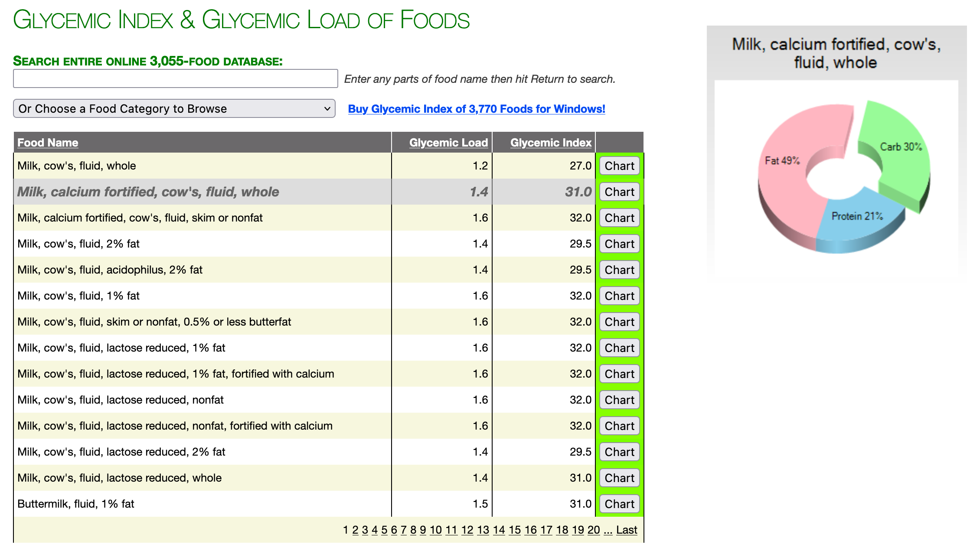Click Chart button for calcium fortified whole milk
980x554 pixels.
click(619, 192)
